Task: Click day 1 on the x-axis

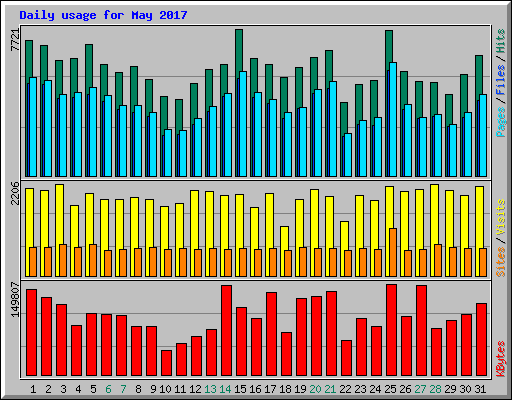Action: point(33,389)
